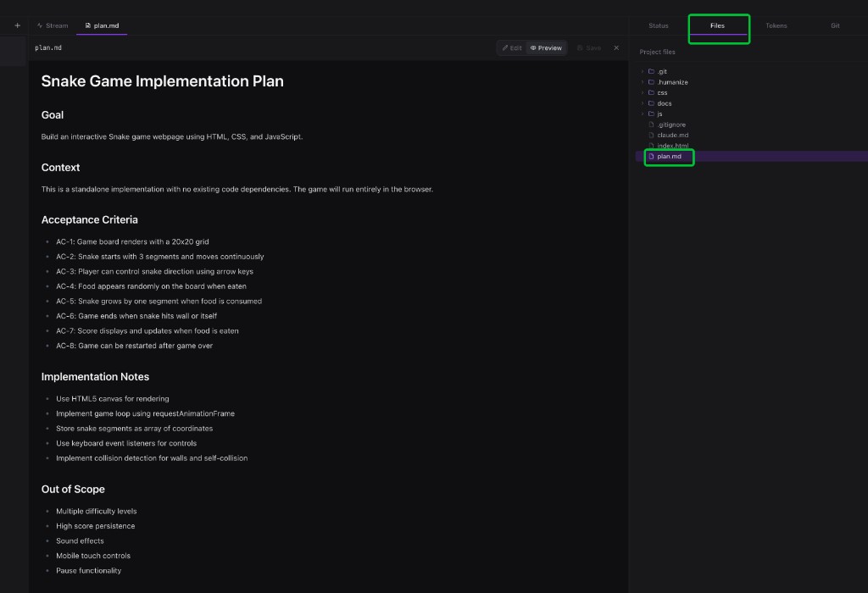This screenshot has width=868, height=593.
Task: Click the requestAnimationFrame game loop bullet
Action: pos(145,413)
